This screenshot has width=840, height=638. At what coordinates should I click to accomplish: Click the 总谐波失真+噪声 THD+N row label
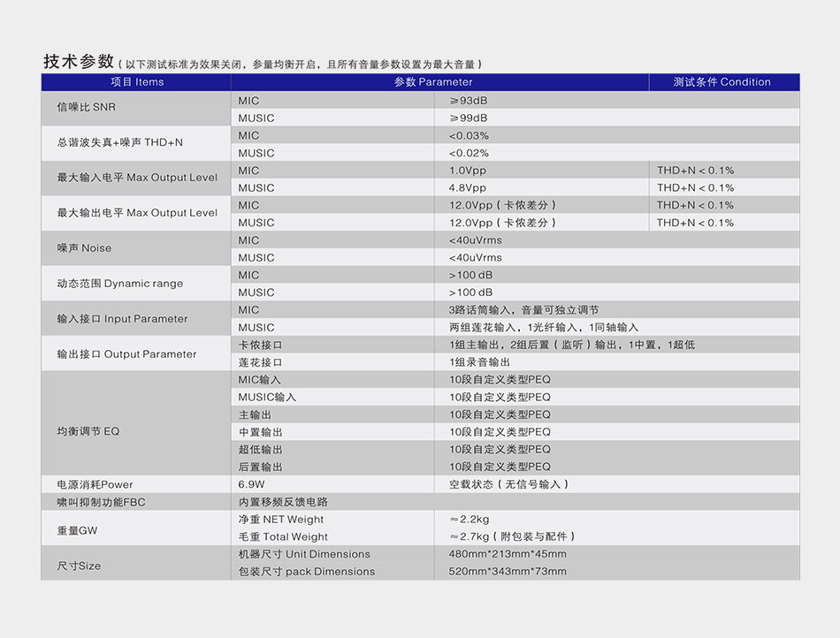pos(135,143)
